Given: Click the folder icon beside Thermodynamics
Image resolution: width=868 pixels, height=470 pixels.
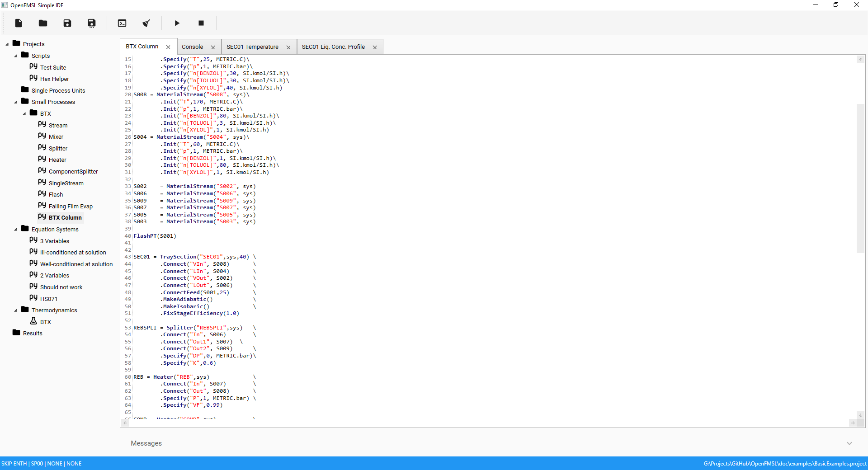Looking at the screenshot, I should 25,310.
